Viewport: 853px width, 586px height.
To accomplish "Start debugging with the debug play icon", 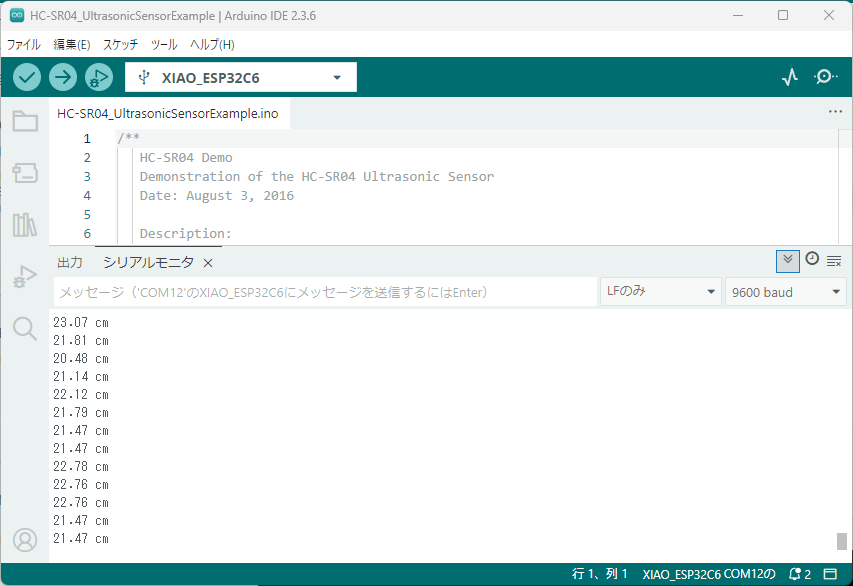I will coord(99,77).
